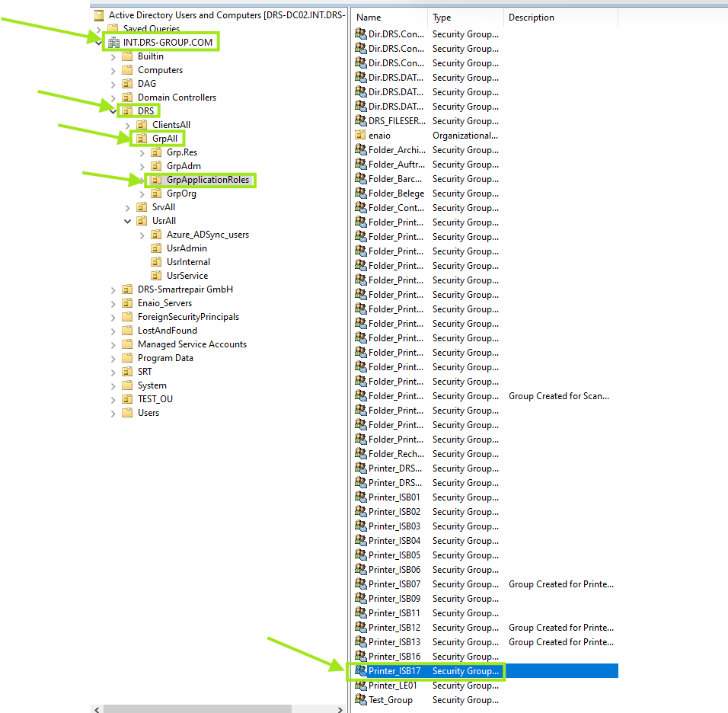Click the INT.DRS-GROUP.COM domain icon
This screenshot has height=713, width=728.
click(113, 43)
